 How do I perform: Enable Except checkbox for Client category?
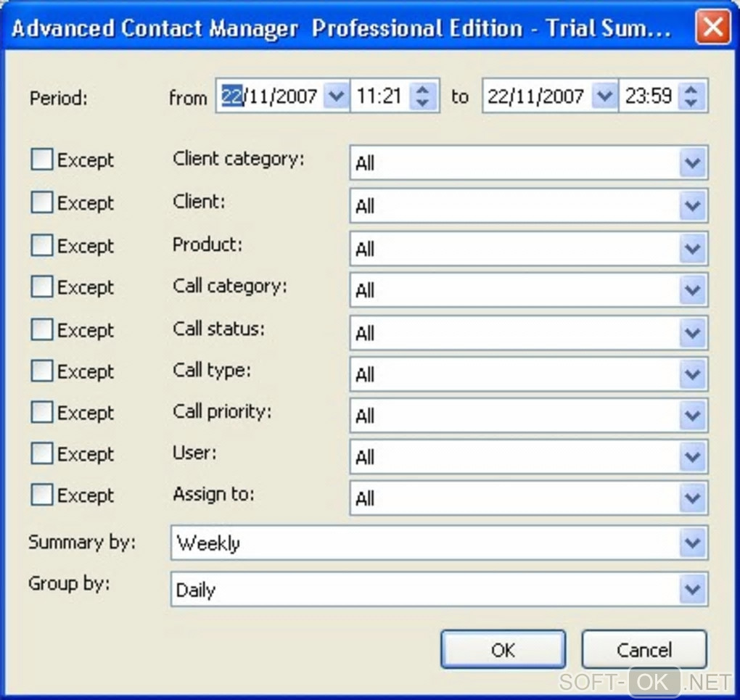click(42, 160)
